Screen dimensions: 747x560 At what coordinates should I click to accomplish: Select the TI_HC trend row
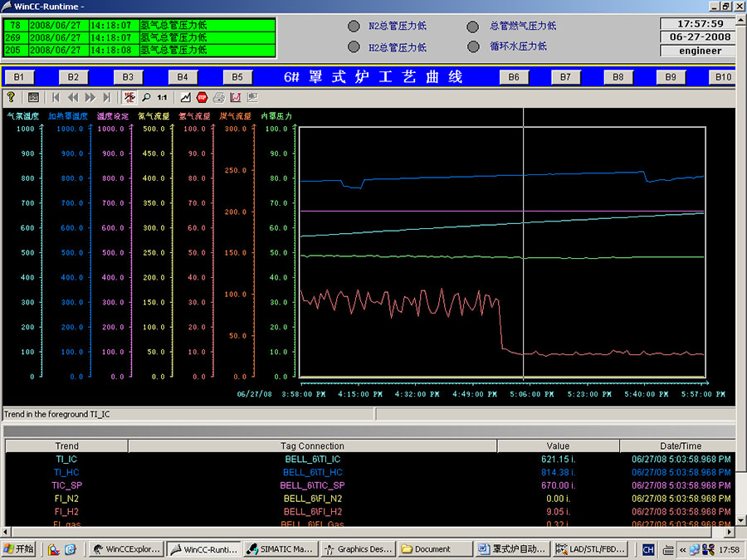(66, 472)
